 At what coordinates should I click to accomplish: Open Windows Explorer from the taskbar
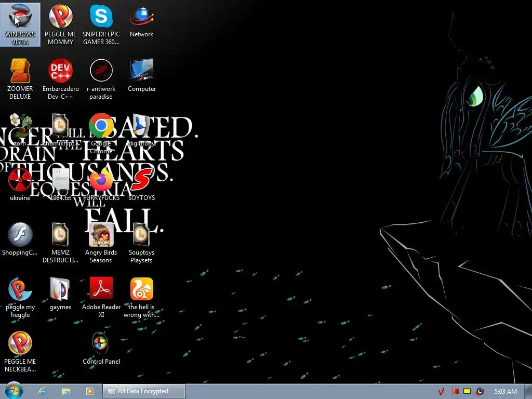point(66,391)
